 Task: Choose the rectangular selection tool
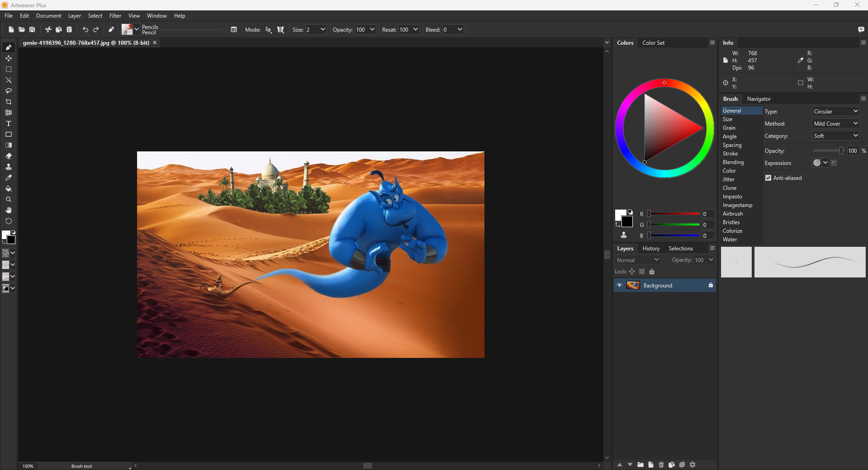point(9,69)
